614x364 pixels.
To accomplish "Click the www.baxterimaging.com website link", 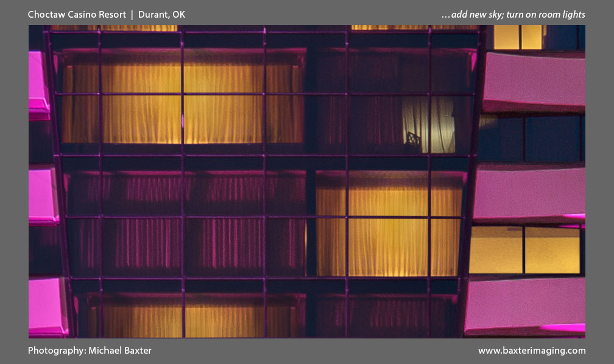I will (x=531, y=351).
